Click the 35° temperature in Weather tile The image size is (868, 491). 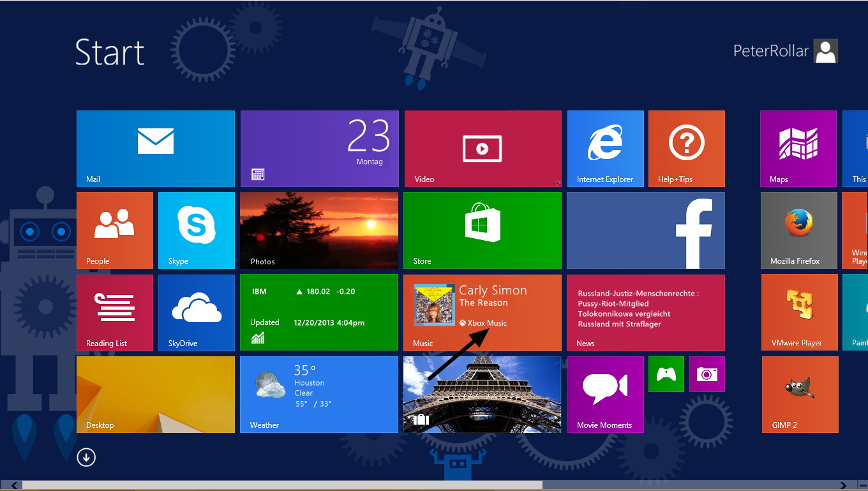(x=305, y=370)
